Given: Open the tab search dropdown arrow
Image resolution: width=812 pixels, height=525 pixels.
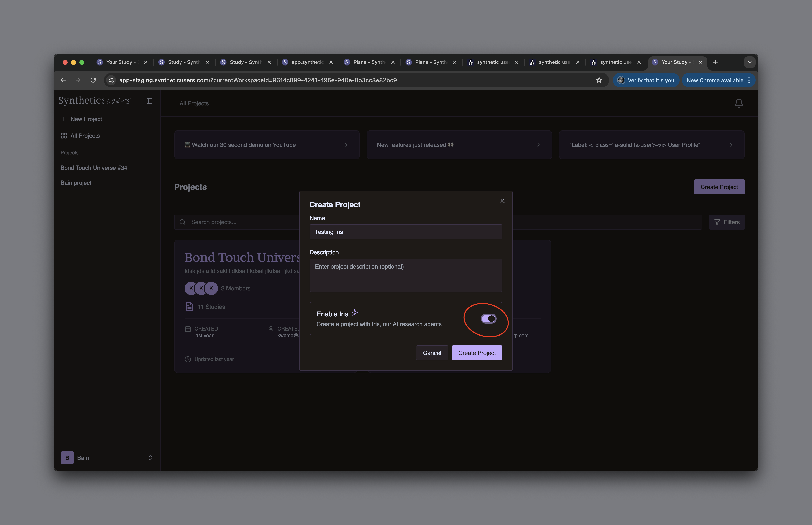Looking at the screenshot, I should (750, 62).
